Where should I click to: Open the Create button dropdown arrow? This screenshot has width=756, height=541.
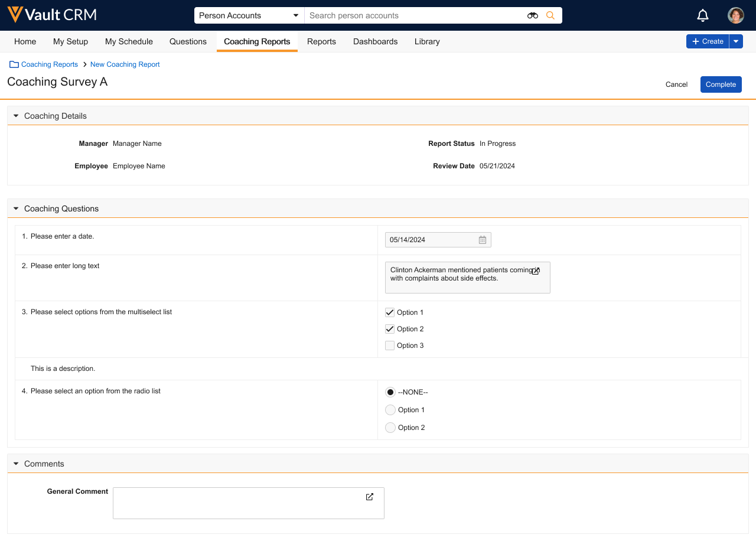tap(736, 41)
